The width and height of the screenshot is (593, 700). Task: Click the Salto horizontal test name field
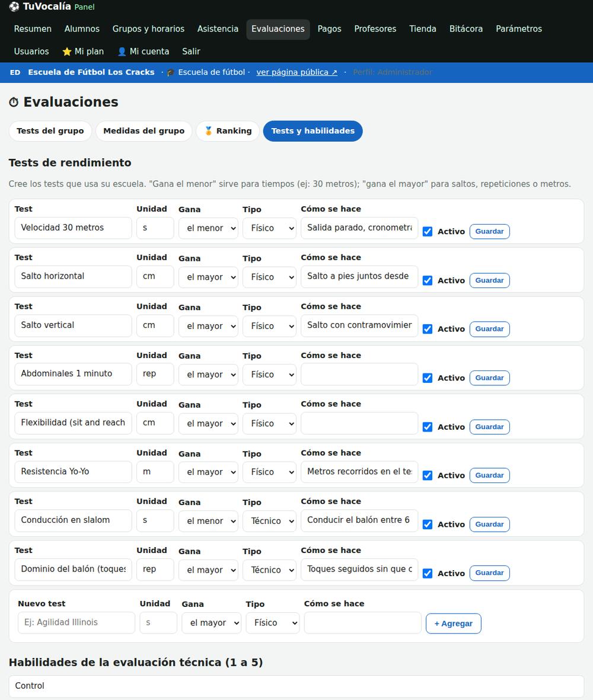click(x=73, y=276)
